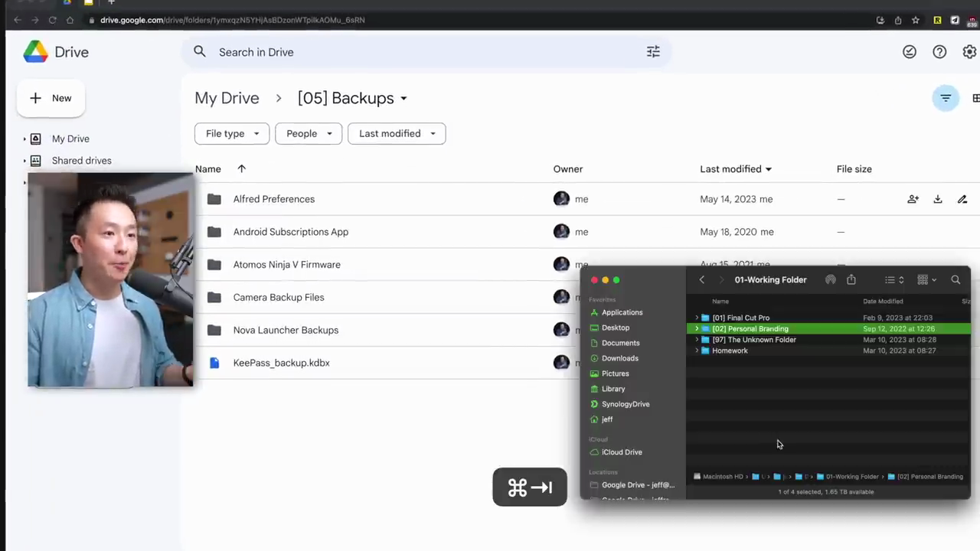
Task: Expand [01] Final Cut Pro folder in Finder
Action: 697,318
